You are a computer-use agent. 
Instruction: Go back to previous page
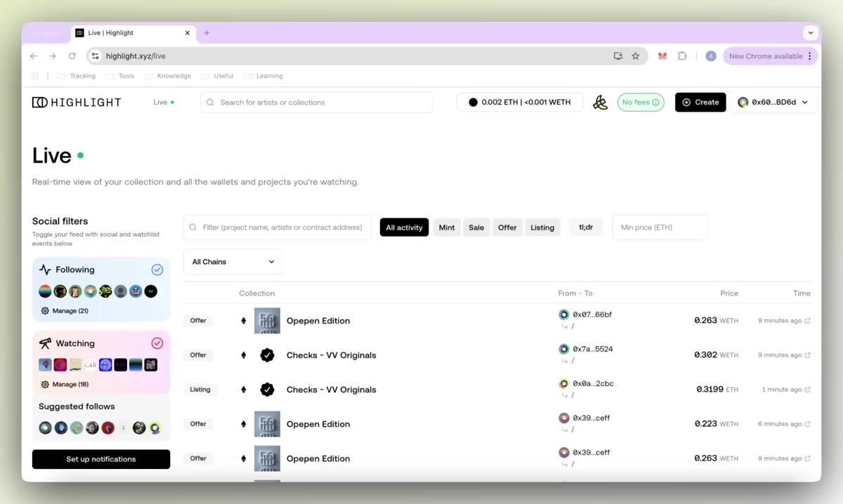point(33,56)
